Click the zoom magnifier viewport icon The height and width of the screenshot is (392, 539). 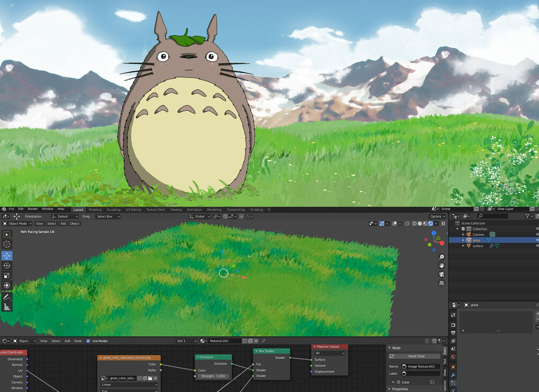(x=442, y=257)
